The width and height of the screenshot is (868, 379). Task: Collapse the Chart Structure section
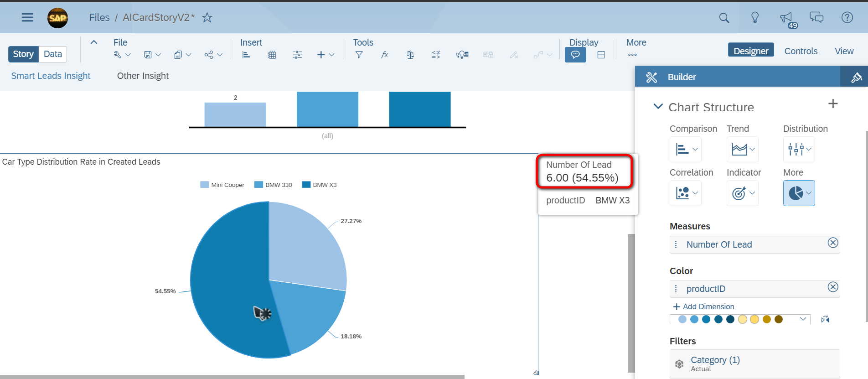[658, 106]
